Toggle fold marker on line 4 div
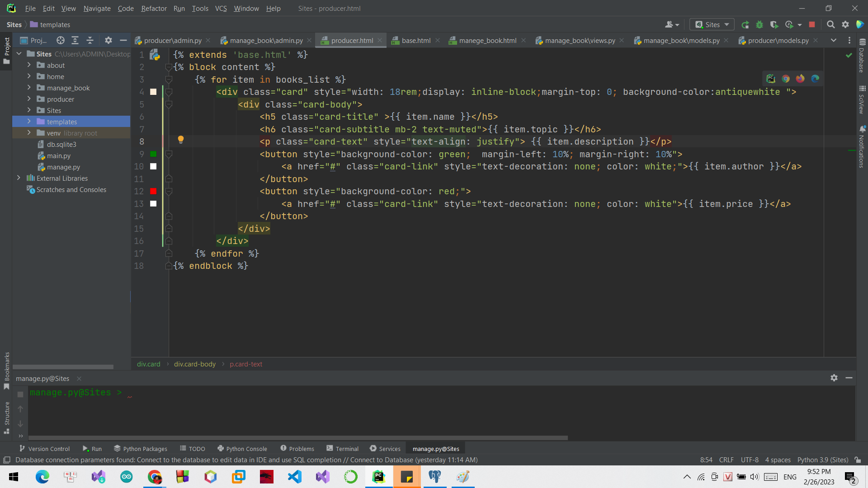The image size is (868, 488). coord(169,92)
